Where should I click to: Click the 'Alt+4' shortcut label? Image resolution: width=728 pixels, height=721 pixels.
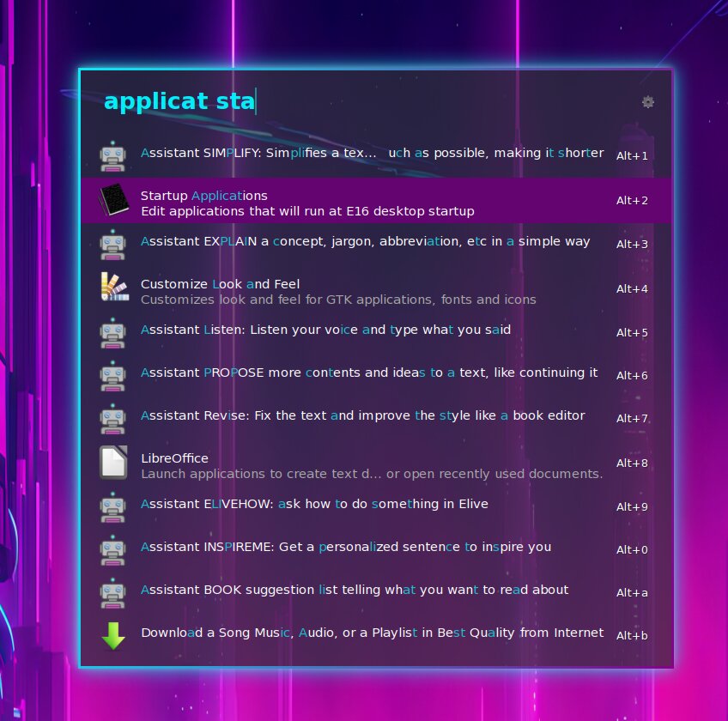[x=632, y=288]
